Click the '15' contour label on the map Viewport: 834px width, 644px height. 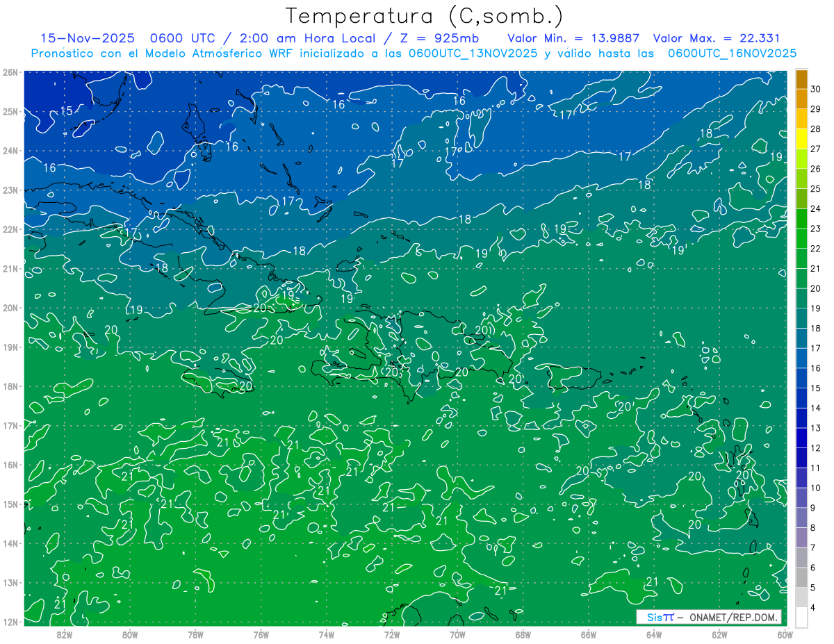(67, 111)
